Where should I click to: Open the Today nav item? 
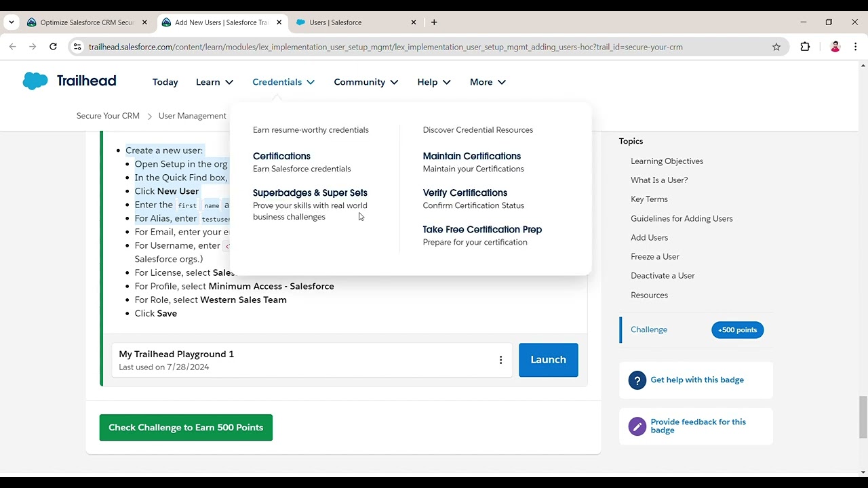click(165, 82)
